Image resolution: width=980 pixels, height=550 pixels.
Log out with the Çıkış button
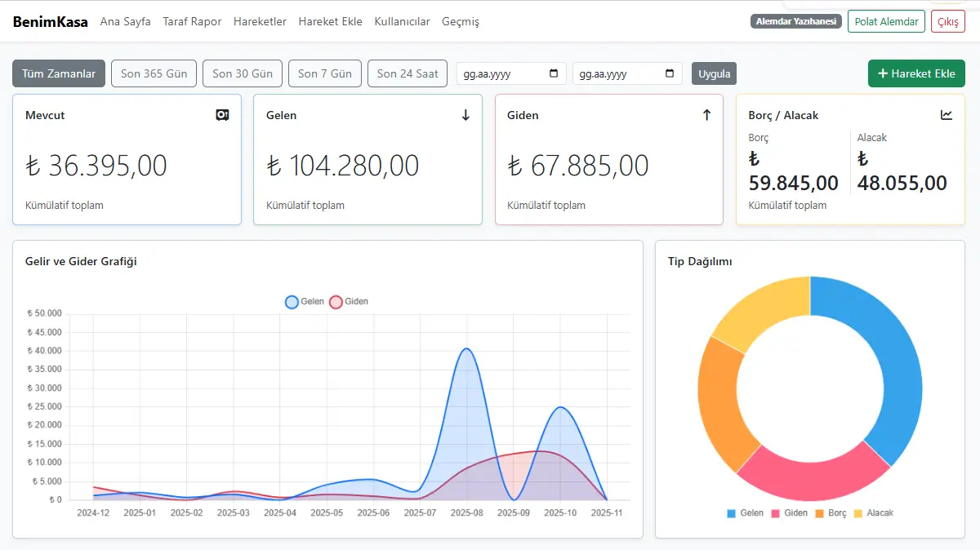947,22
